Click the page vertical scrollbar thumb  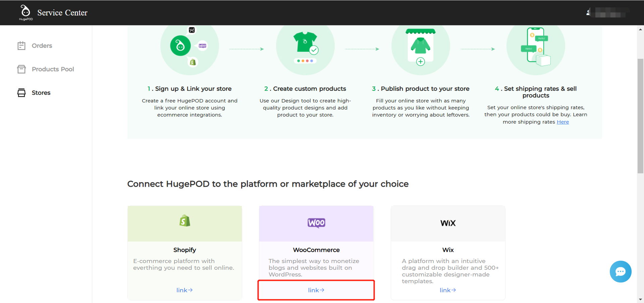pyautogui.click(x=640, y=116)
